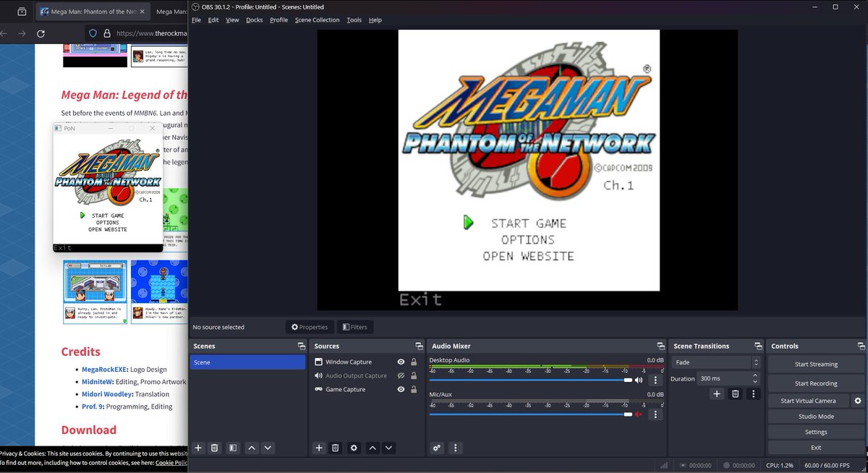Increase transition Duration with up stepper

coord(756,375)
